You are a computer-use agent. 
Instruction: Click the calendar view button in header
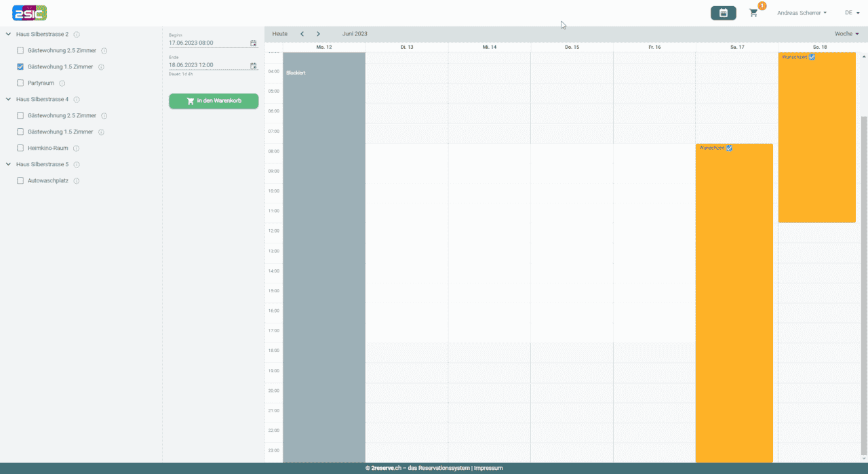coord(723,13)
